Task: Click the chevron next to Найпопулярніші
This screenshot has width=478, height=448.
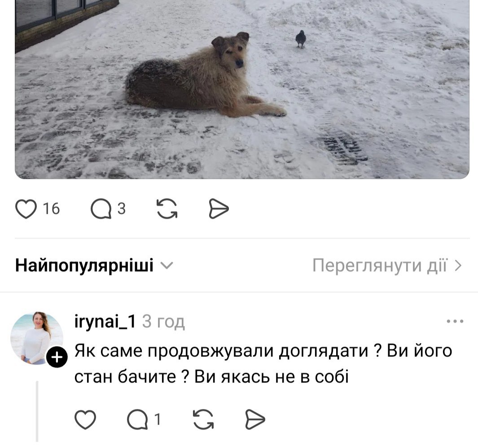Action: 167,266
